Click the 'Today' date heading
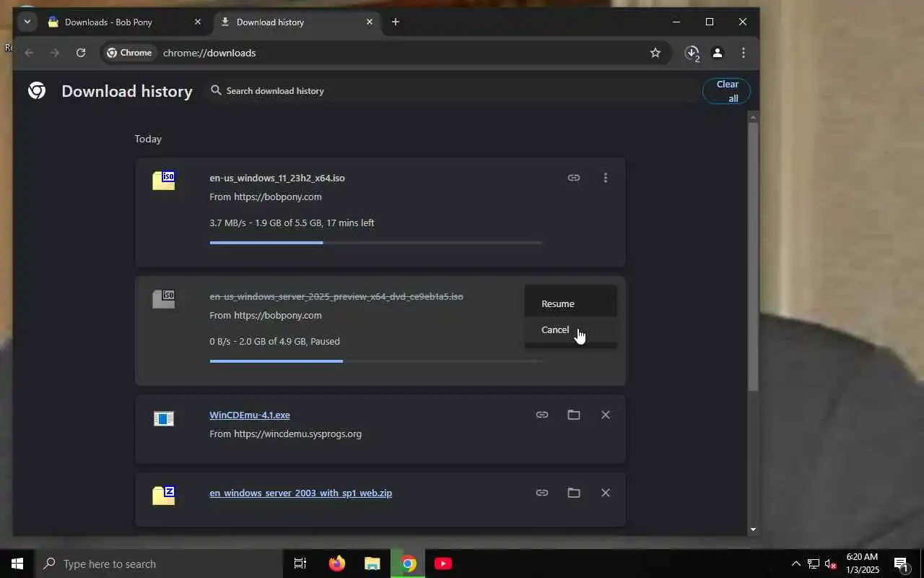 (148, 139)
